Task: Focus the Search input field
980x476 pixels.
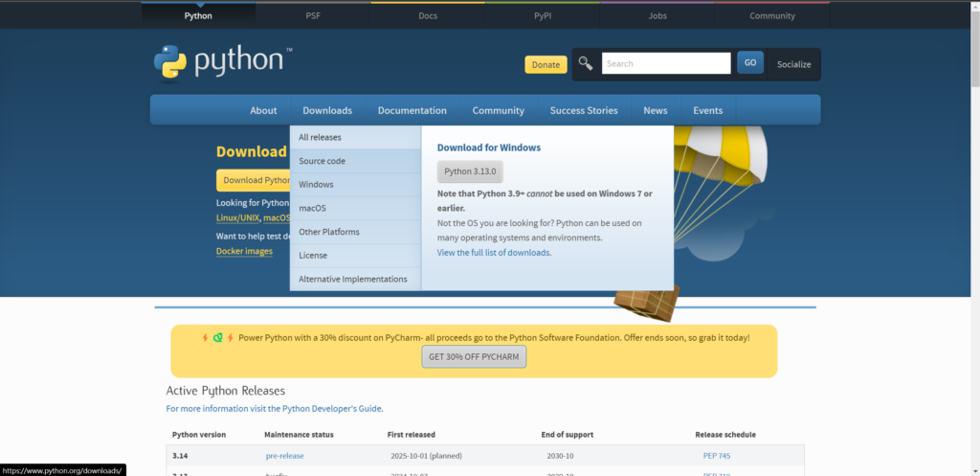Action: (x=666, y=63)
